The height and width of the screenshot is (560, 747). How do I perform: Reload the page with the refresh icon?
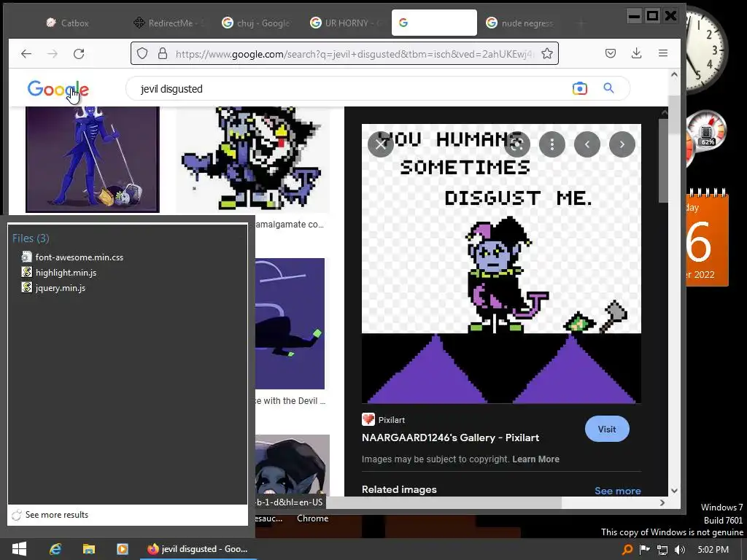click(79, 54)
